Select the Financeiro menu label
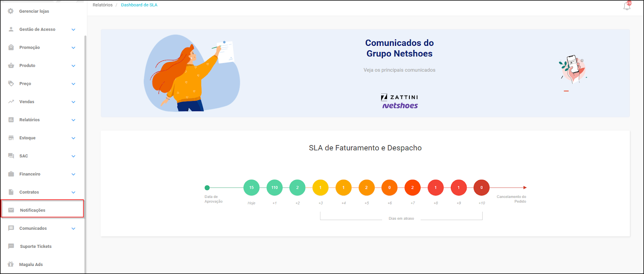 (30, 174)
